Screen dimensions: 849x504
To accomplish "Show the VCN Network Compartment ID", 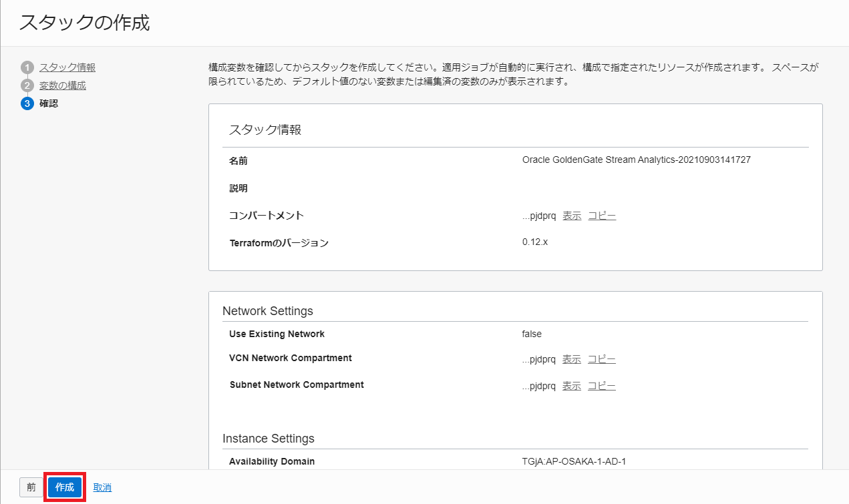I will click(x=572, y=359).
